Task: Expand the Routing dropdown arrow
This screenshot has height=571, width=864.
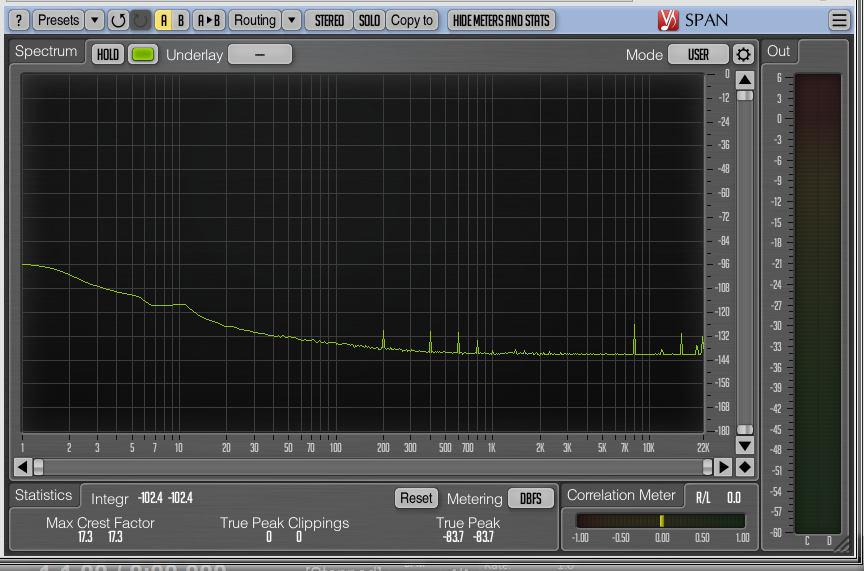Action: coord(291,20)
